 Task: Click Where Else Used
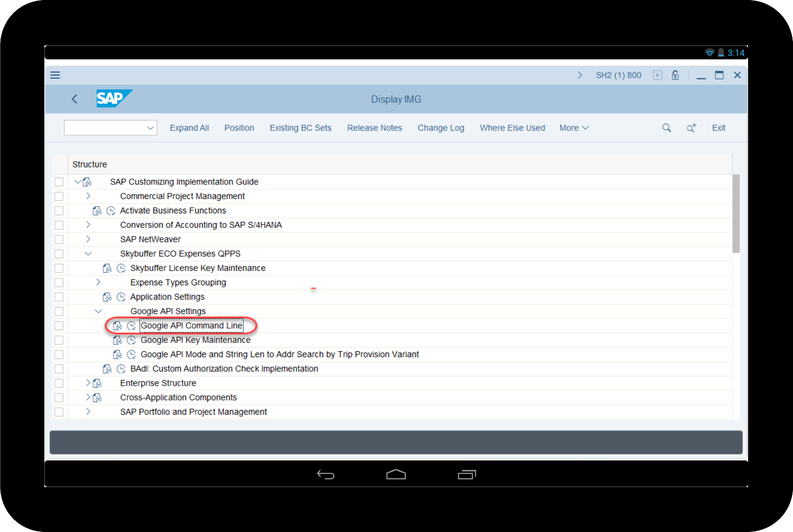coord(512,128)
